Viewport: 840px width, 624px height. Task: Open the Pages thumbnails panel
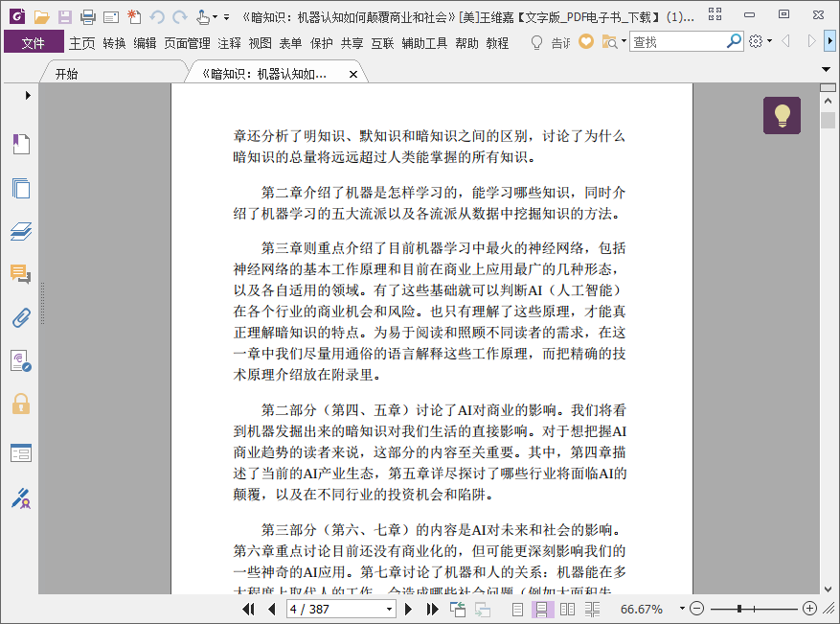coord(21,188)
